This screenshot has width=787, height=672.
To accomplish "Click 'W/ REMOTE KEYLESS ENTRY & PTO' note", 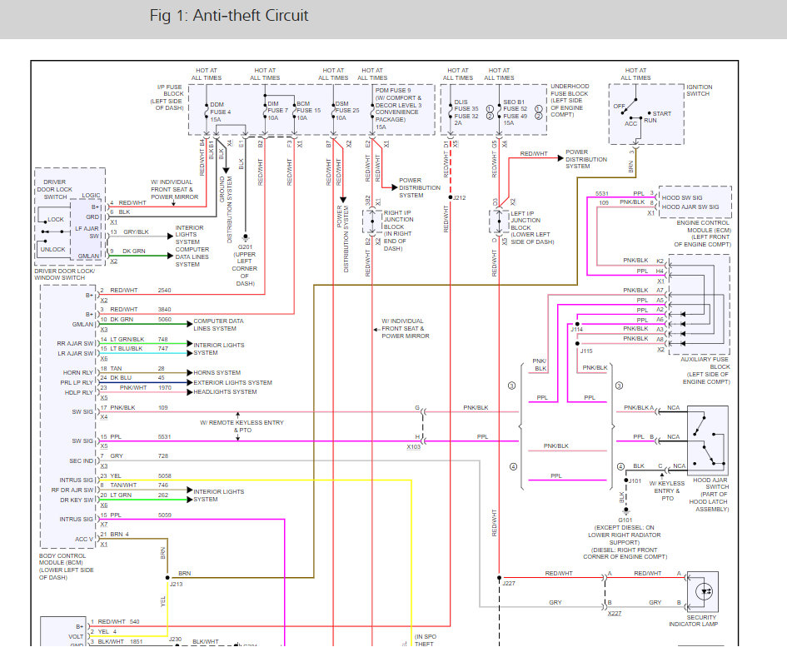I will 242,426.
